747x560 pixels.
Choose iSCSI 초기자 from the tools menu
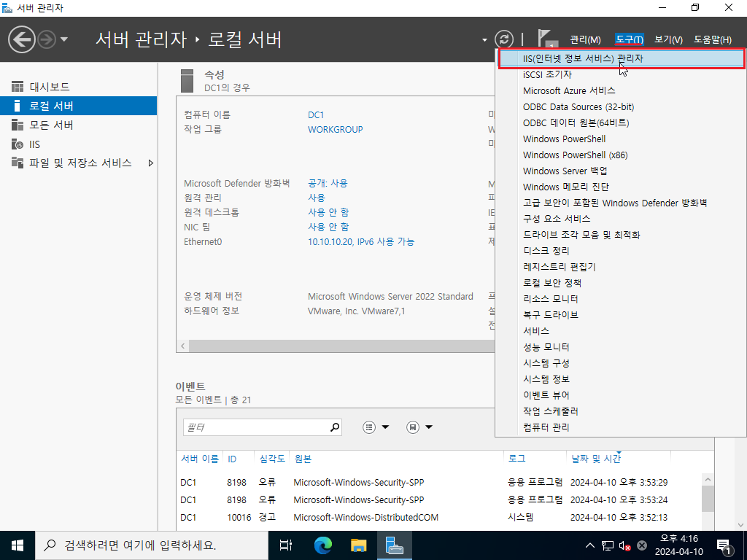point(622,75)
